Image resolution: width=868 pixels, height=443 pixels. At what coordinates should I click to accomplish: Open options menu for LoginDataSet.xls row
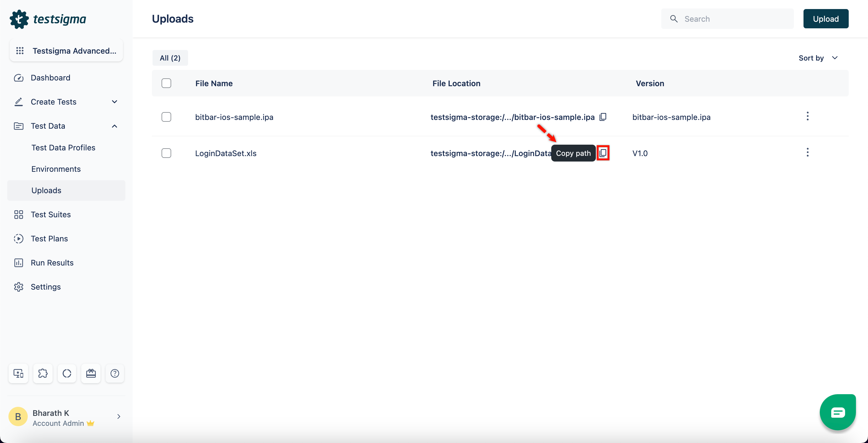click(808, 152)
